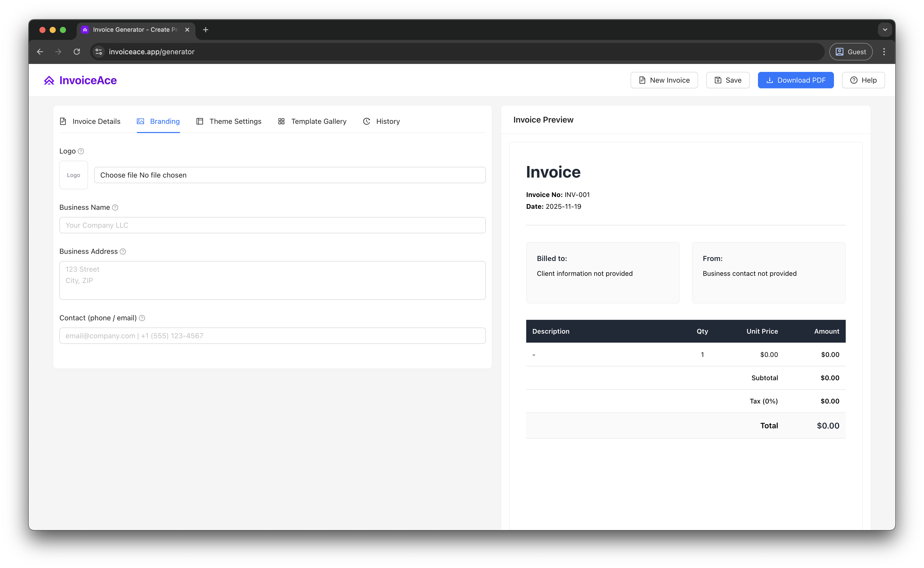Click the InvoiceAce logo icon
The height and width of the screenshot is (568, 924).
tap(49, 80)
